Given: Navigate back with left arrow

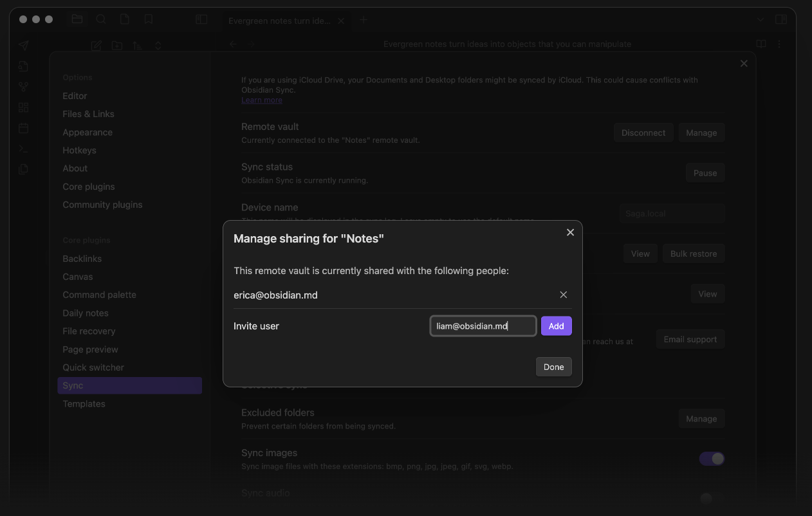Looking at the screenshot, I should [x=233, y=44].
